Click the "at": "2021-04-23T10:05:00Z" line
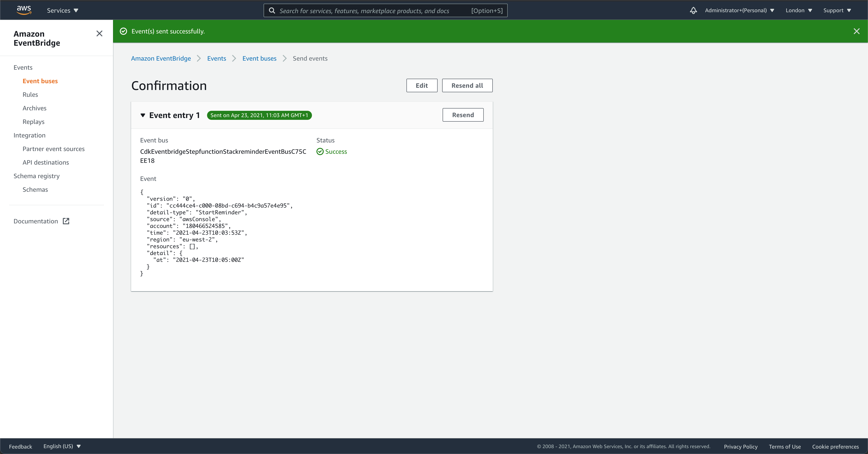This screenshot has height=454, width=868. (198, 260)
